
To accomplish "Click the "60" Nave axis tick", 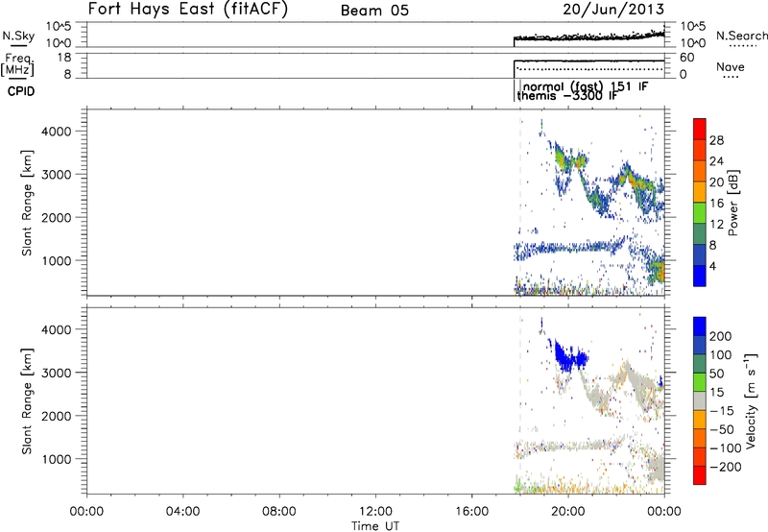I will (687, 58).
